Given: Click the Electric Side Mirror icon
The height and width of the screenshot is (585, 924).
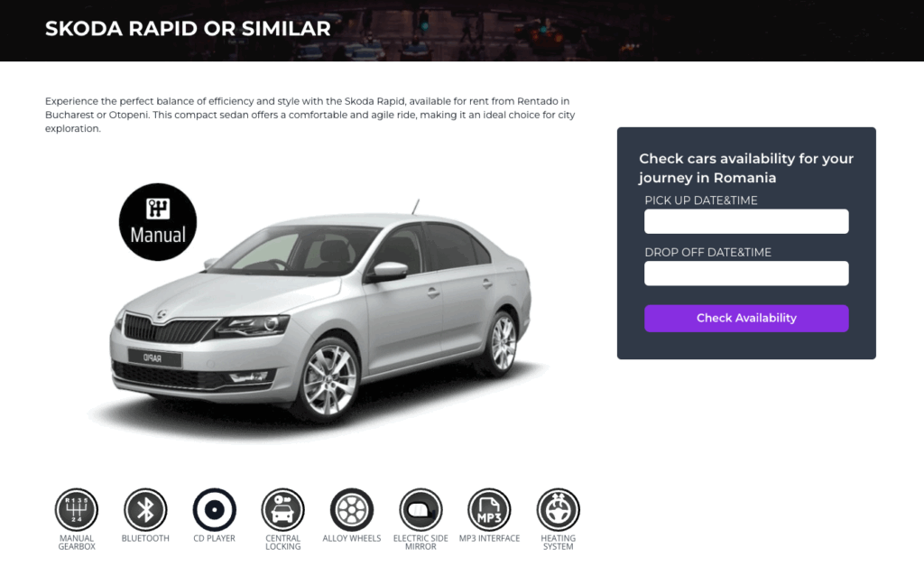Looking at the screenshot, I should click(x=420, y=509).
